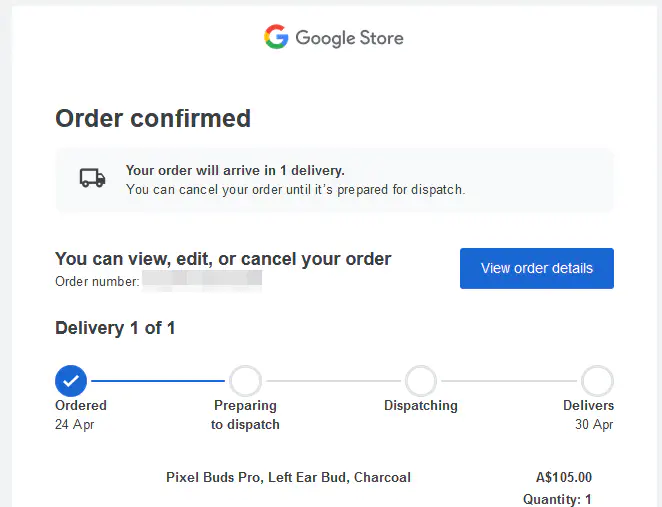Click the grey progress line before Delivers
662x507 pixels.
click(x=509, y=381)
